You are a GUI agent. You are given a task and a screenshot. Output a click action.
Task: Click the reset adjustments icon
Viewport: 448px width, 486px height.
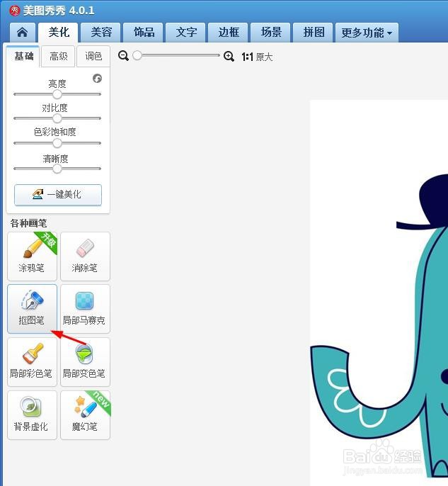97,79
